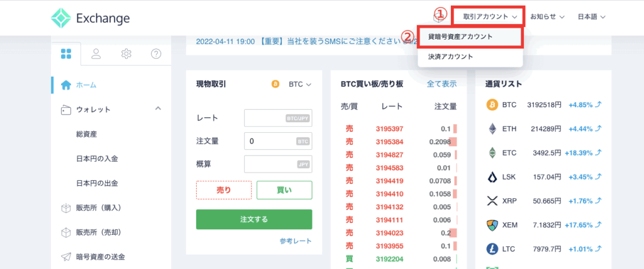Open the settings gear icon tab

(x=126, y=54)
